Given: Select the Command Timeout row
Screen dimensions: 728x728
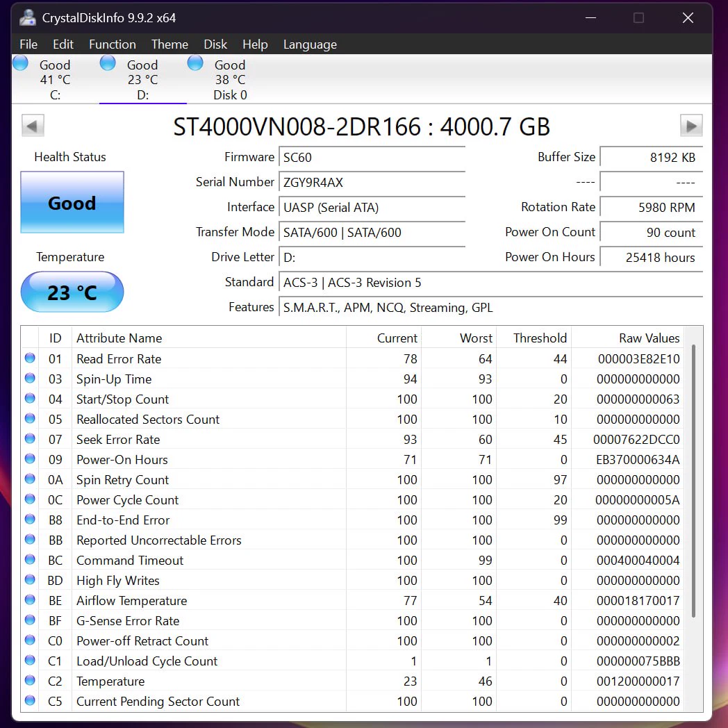Looking at the screenshot, I should click(353, 561).
